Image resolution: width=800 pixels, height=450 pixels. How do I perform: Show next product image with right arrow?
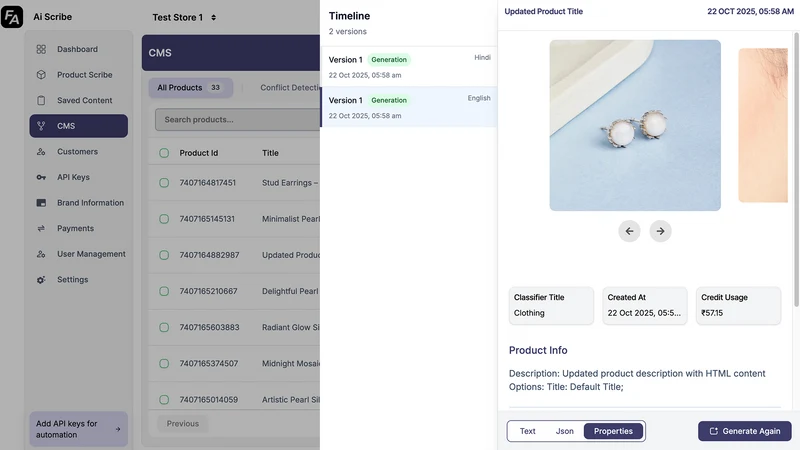pos(660,231)
